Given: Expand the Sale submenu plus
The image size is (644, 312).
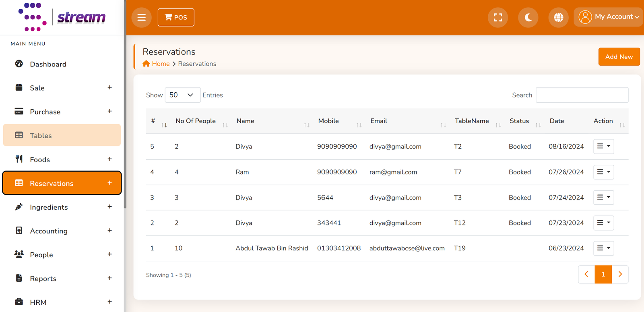Looking at the screenshot, I should pyautogui.click(x=109, y=87).
